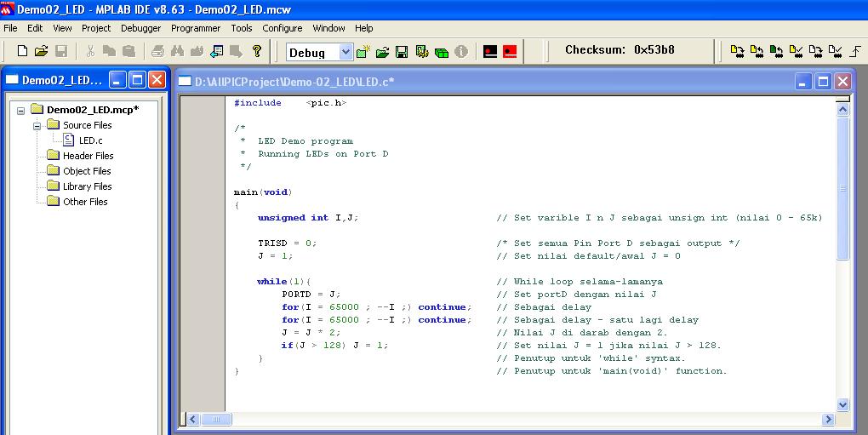Select the Other Files folder
The width and height of the screenshot is (868, 435).
85,202
